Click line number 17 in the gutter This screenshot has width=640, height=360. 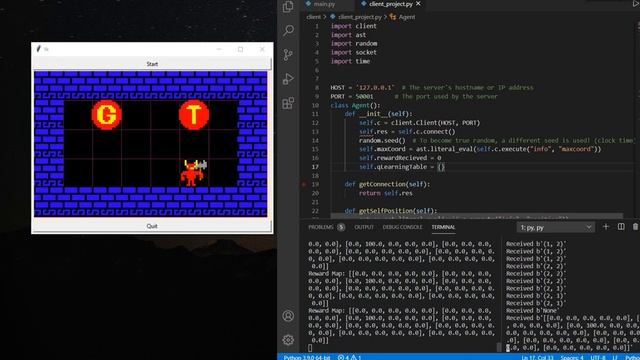pyautogui.click(x=315, y=167)
